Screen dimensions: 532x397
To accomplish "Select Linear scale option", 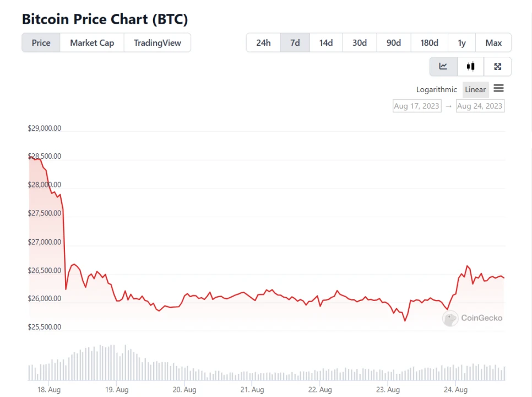I will pyautogui.click(x=475, y=89).
